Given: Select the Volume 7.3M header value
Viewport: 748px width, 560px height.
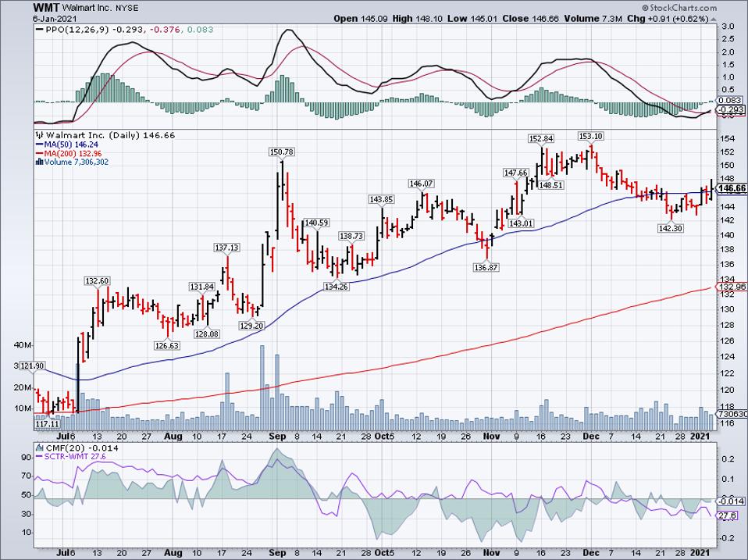Looking at the screenshot, I should [x=593, y=19].
